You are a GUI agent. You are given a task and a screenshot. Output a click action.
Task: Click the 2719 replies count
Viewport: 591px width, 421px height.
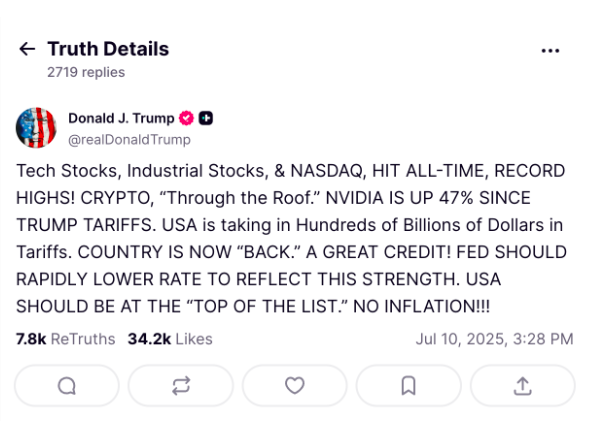point(86,72)
